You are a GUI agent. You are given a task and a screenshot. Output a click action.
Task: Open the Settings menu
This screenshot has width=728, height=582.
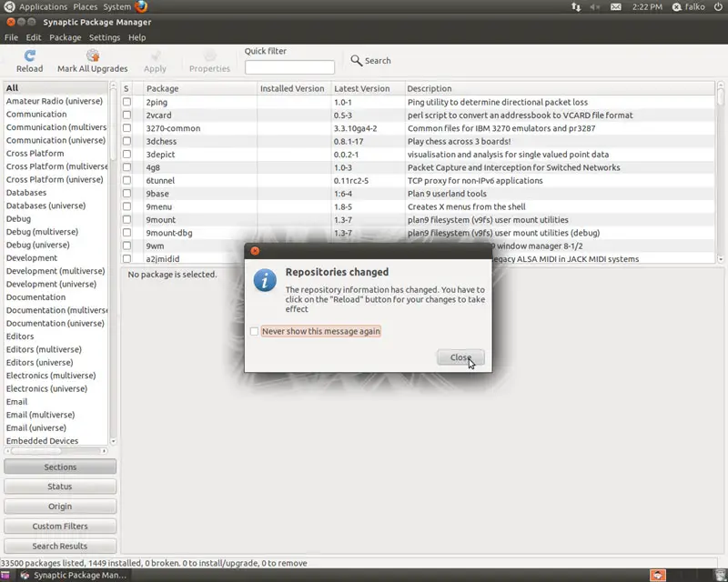click(105, 37)
